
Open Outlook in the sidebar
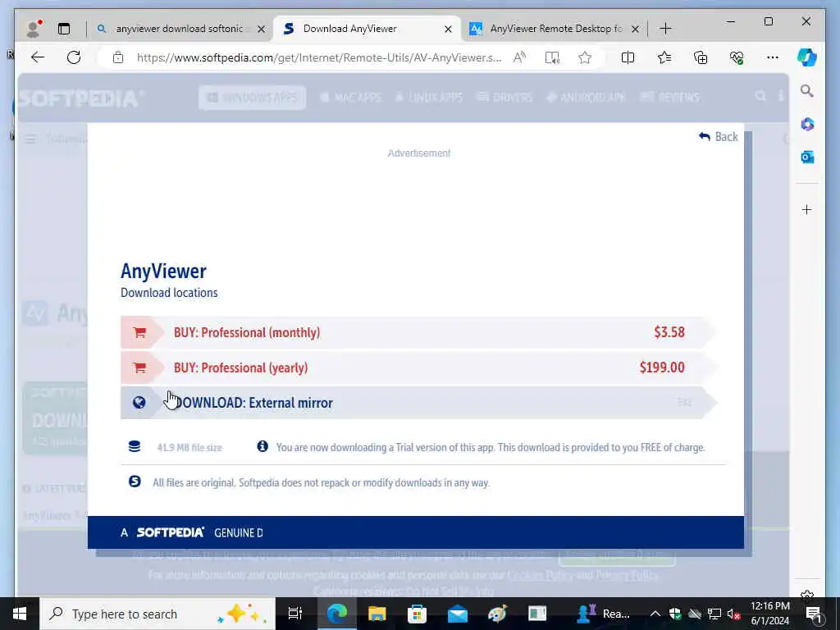click(x=807, y=157)
